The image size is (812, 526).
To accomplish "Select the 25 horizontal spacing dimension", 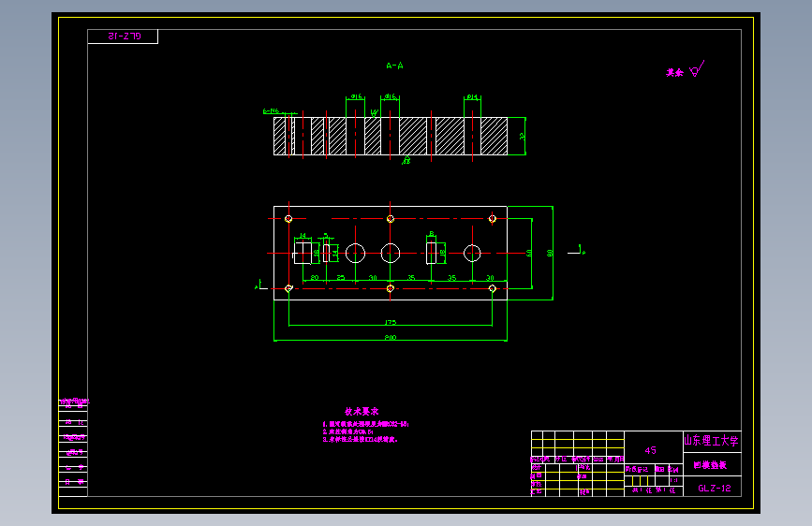I will 340,277.
